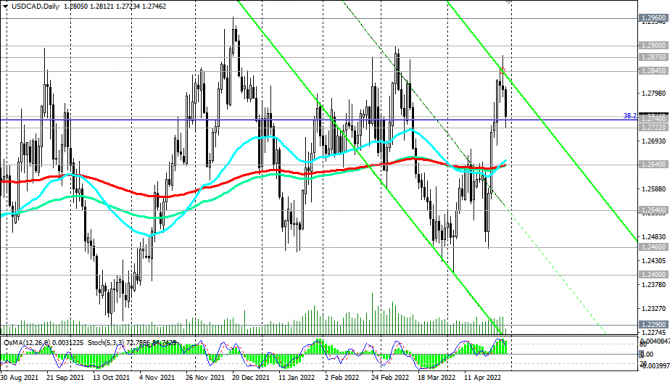The image size is (670, 385).
Task: Select the 1.25400 price level label
Action: tap(653, 210)
